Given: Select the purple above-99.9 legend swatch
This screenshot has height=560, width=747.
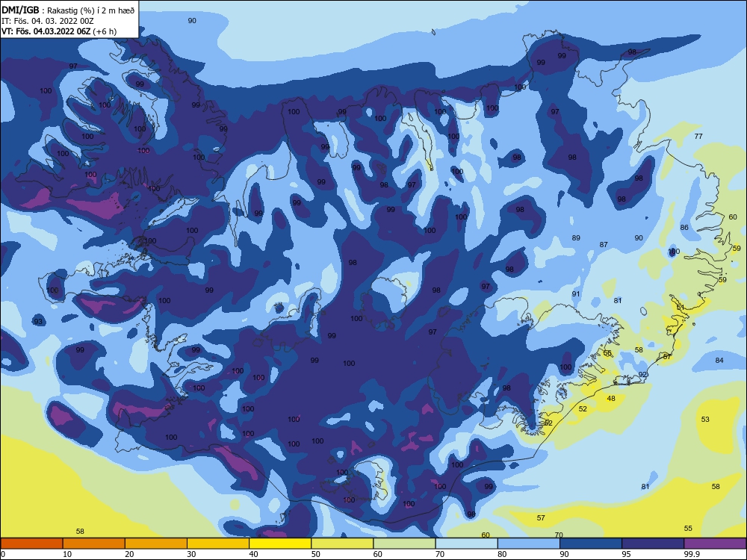Looking at the screenshot, I should point(715,544).
